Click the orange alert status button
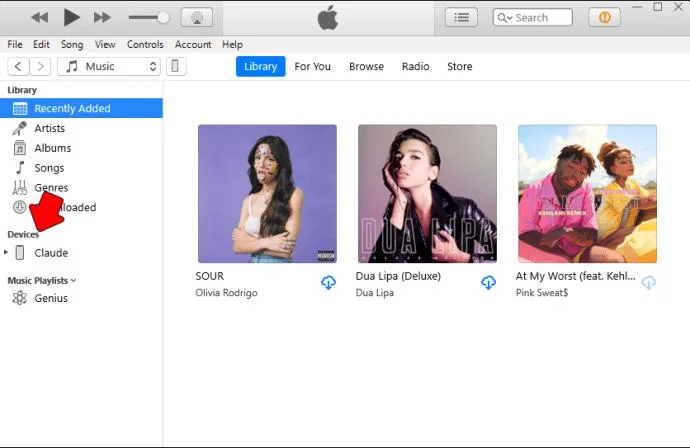690x448 pixels. [605, 18]
